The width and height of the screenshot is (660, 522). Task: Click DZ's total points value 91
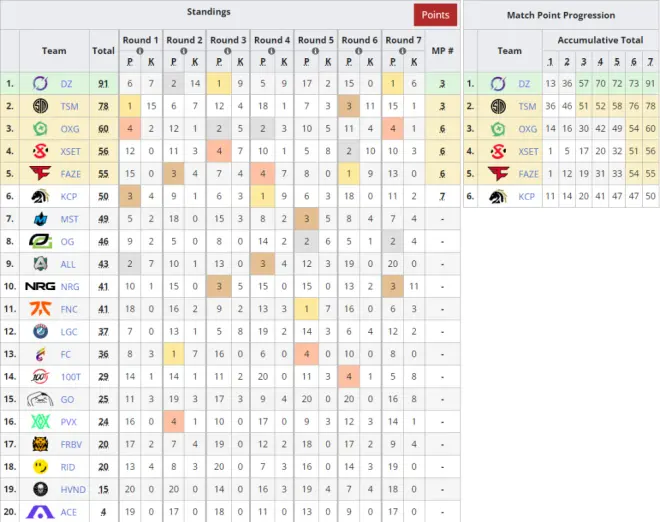point(103,84)
